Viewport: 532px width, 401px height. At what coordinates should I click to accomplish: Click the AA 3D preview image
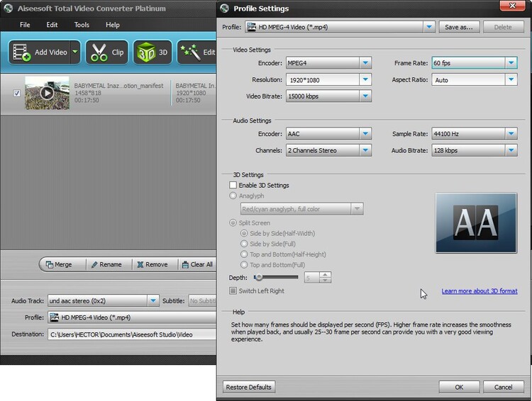coord(476,222)
